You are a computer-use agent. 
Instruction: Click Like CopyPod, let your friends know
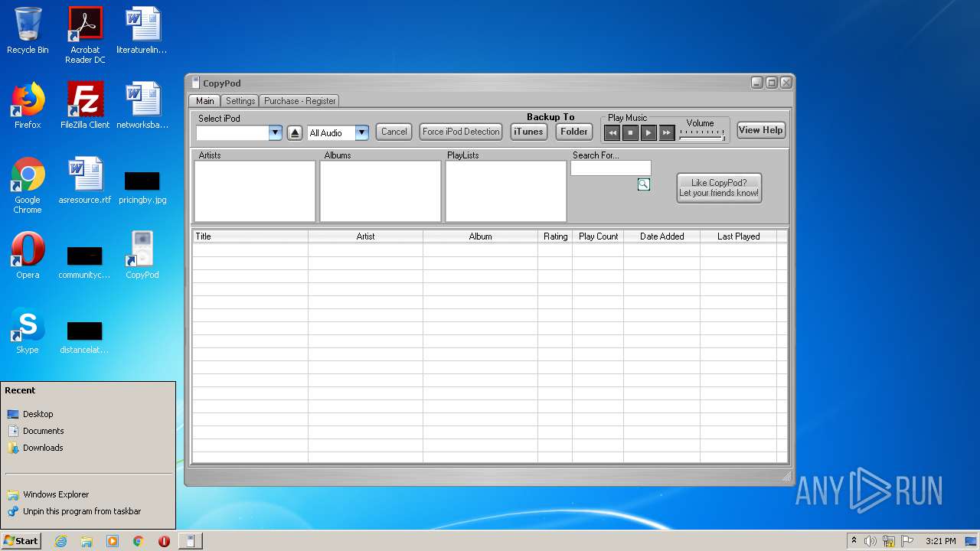pos(719,187)
